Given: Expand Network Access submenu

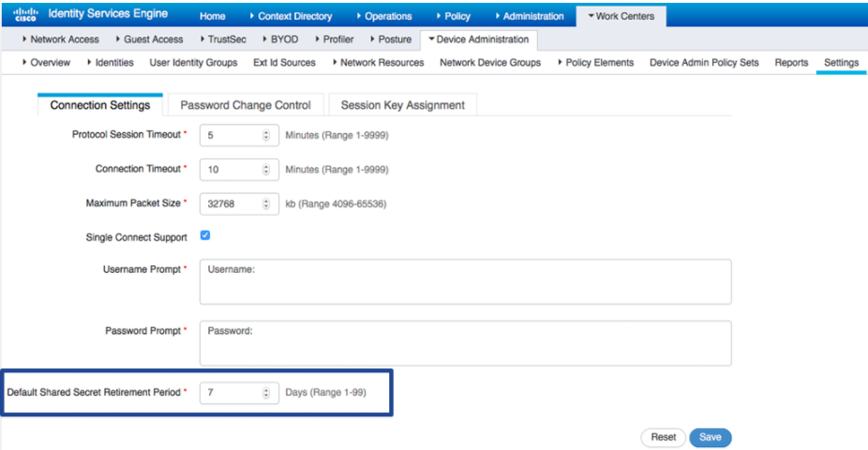Looking at the screenshot, I should click(x=61, y=39).
